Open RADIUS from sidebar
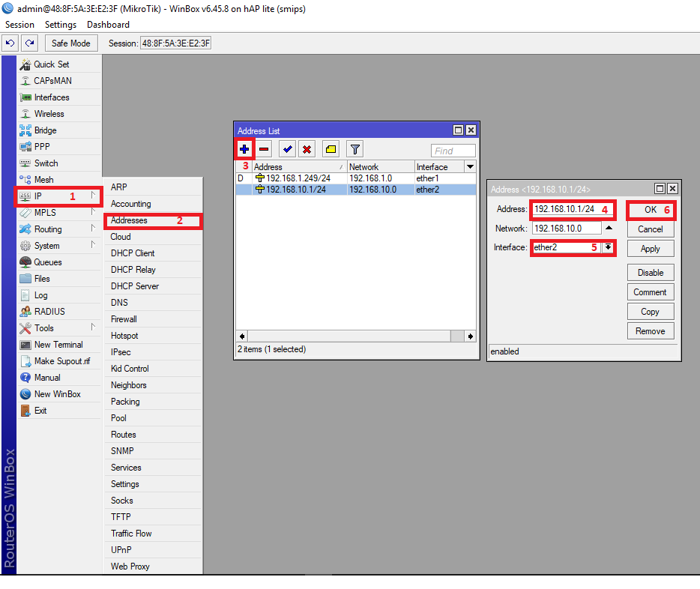 click(59, 312)
